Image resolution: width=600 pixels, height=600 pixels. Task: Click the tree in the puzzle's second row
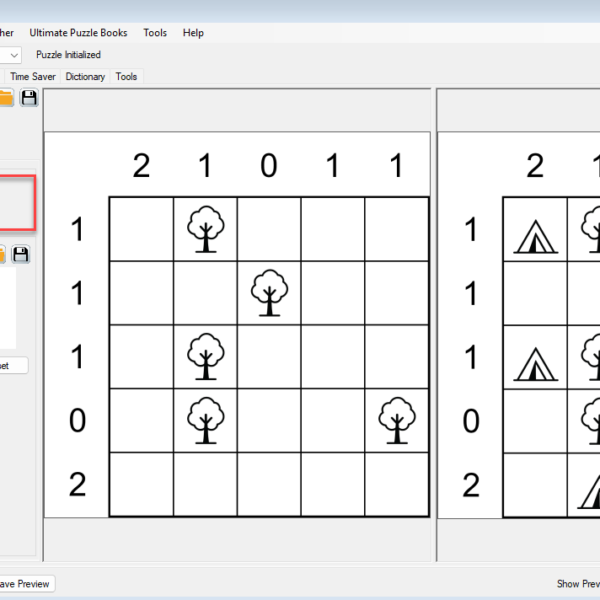click(269, 293)
